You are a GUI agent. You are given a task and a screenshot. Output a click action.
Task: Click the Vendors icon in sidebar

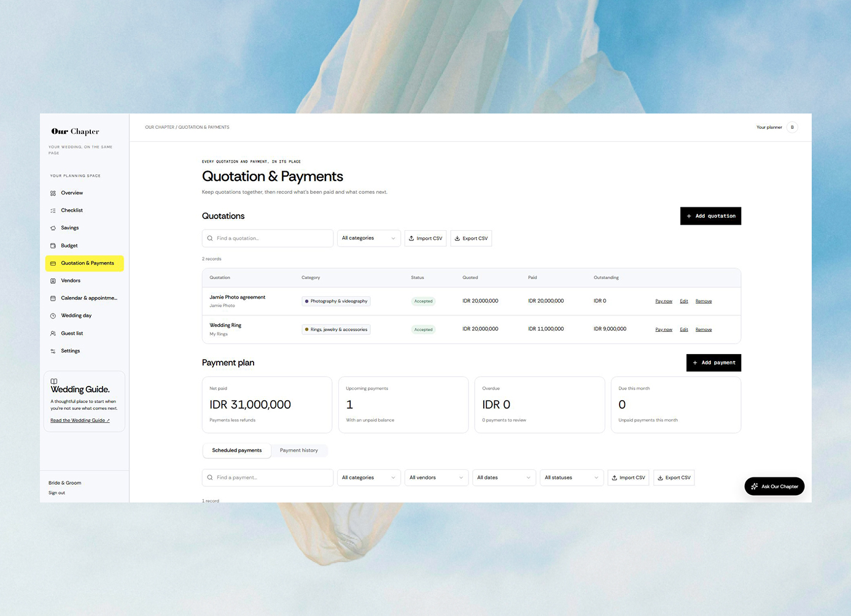53,281
